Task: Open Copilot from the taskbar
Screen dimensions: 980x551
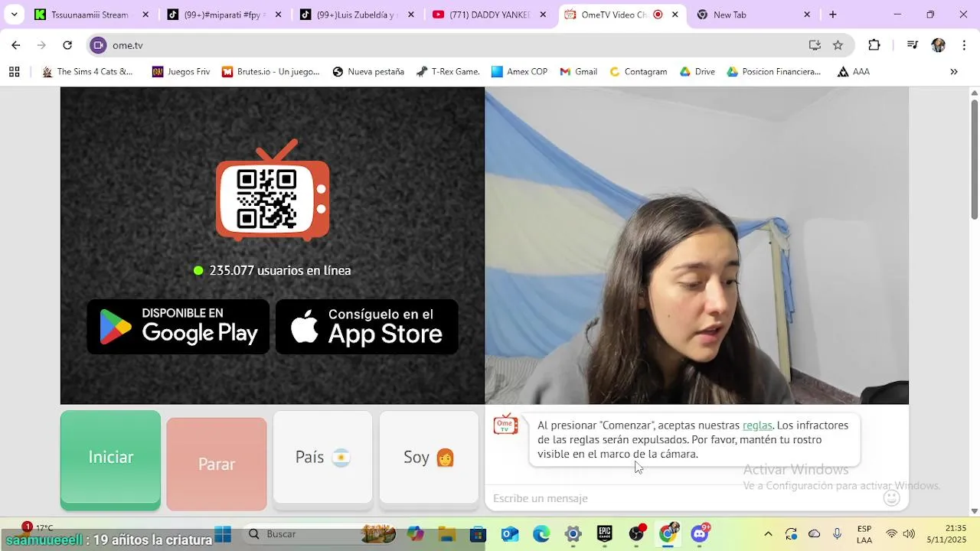Action: tap(416, 534)
